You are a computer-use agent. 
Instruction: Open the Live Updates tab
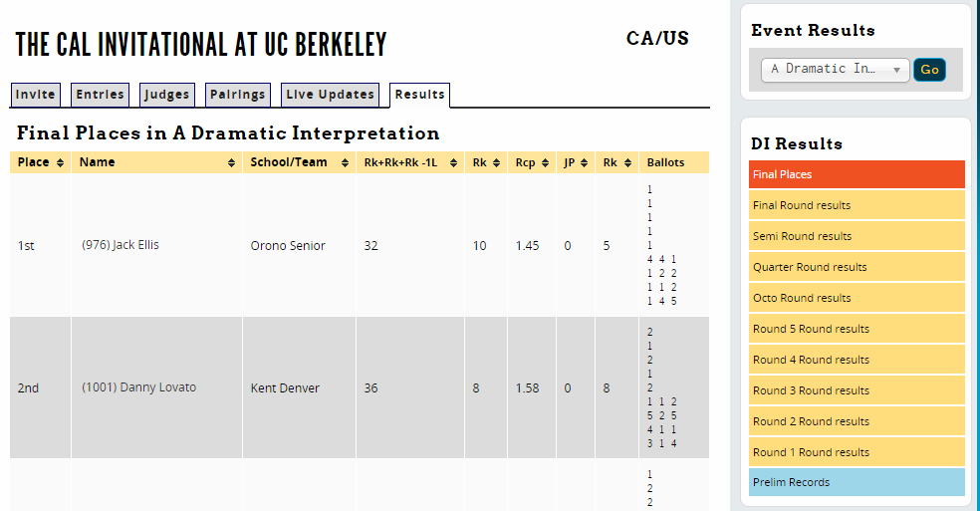click(331, 95)
